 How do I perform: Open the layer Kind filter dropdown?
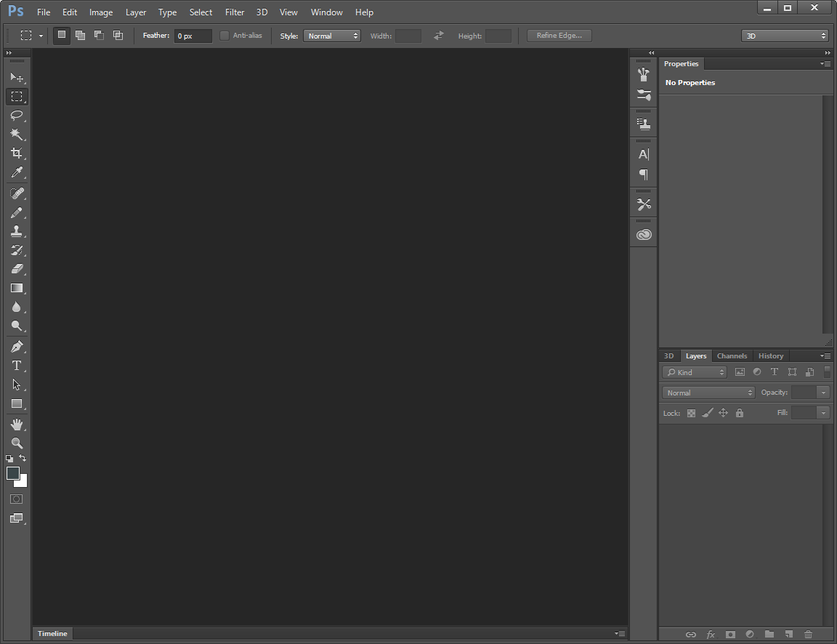point(695,372)
